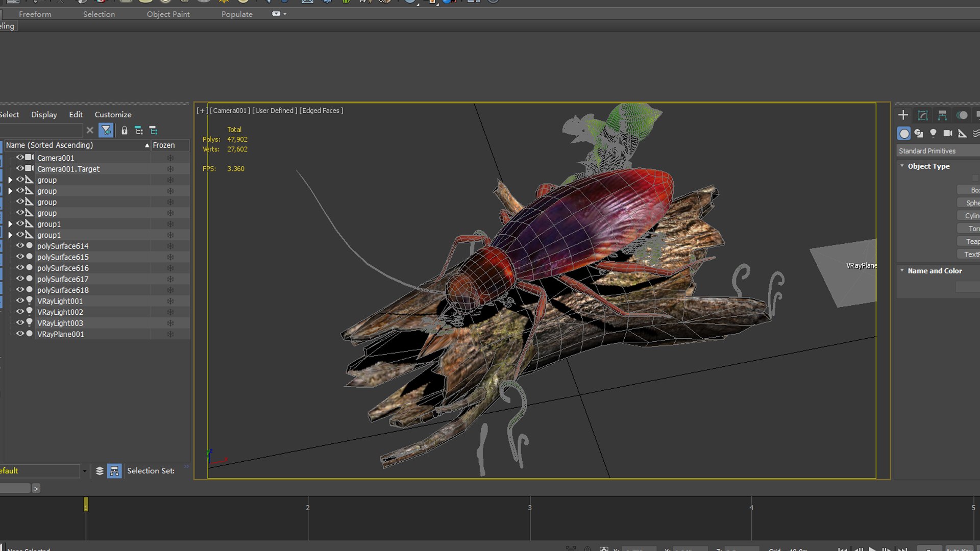Hide Camera001 using its eye icon
This screenshot has width=980, height=551.
tap(20, 158)
